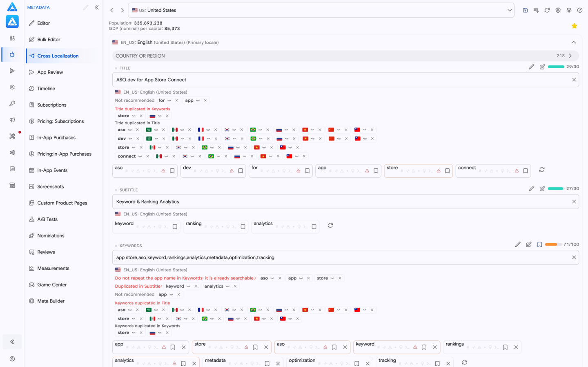Remove the 'optimization' keyword chip

(367, 364)
